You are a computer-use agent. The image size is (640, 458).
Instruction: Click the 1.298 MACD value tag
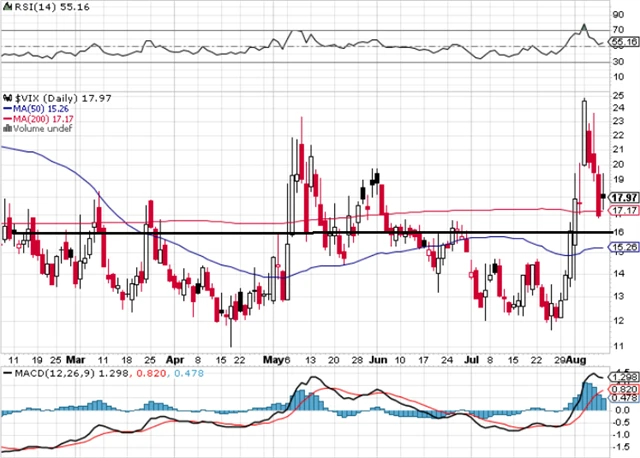[624, 375]
